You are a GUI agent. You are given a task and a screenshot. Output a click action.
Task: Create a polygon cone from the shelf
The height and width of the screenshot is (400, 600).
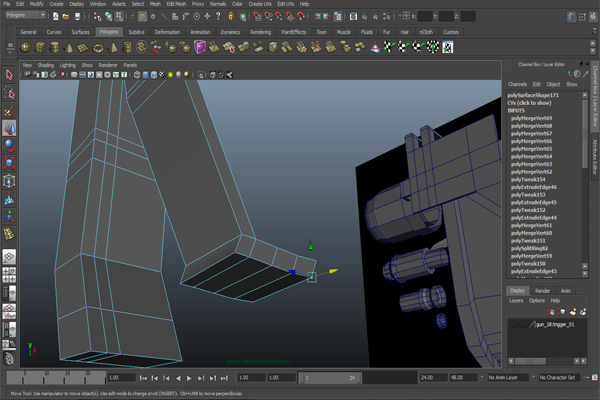coord(69,47)
